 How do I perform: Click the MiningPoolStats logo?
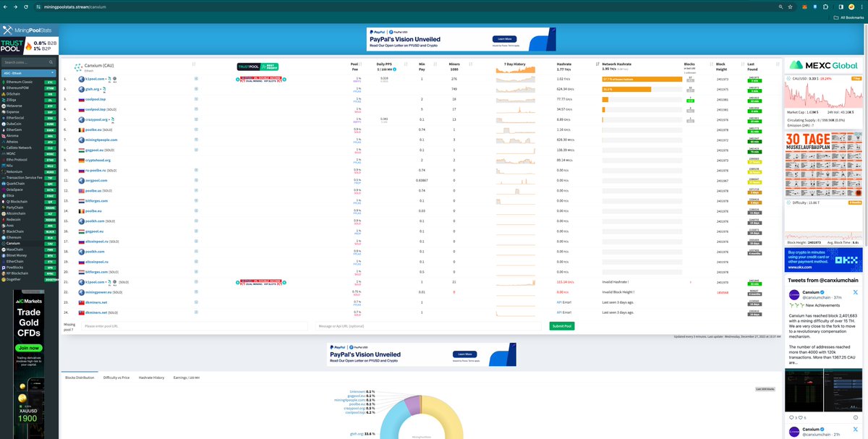tap(29, 31)
